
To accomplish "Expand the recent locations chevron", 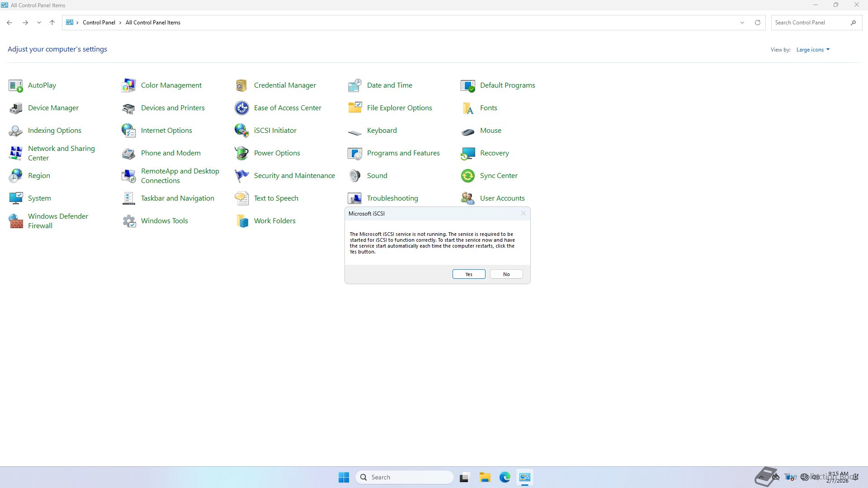I will point(39,23).
